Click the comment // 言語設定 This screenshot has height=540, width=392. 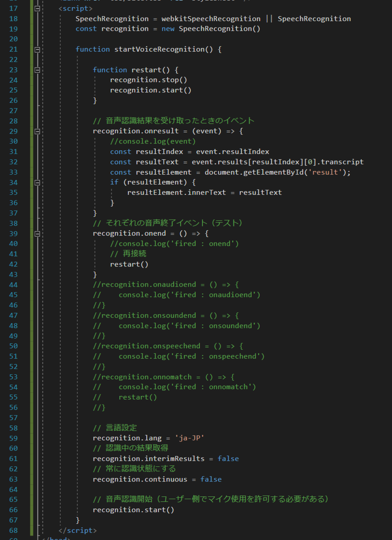pos(115,427)
